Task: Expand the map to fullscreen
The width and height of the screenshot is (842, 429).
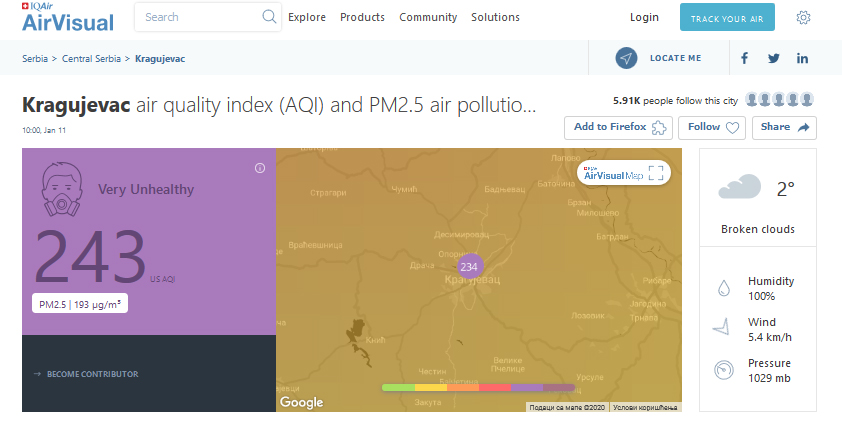Action: click(656, 173)
